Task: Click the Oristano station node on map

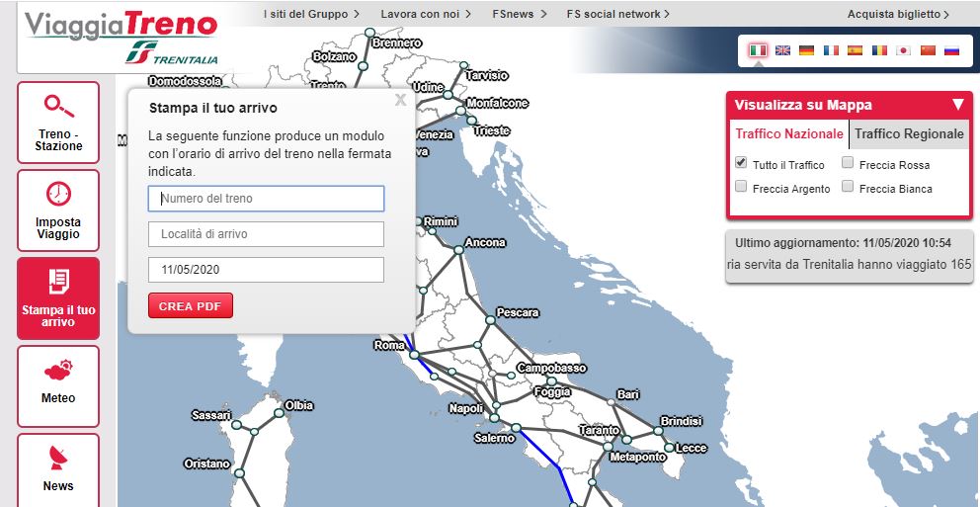Action: coord(238,474)
